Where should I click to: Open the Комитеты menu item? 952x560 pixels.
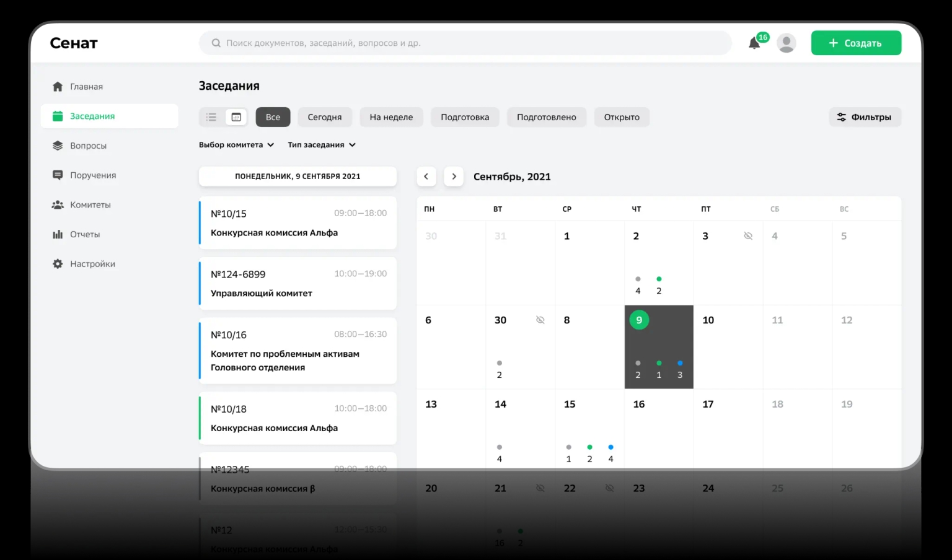[110, 204]
